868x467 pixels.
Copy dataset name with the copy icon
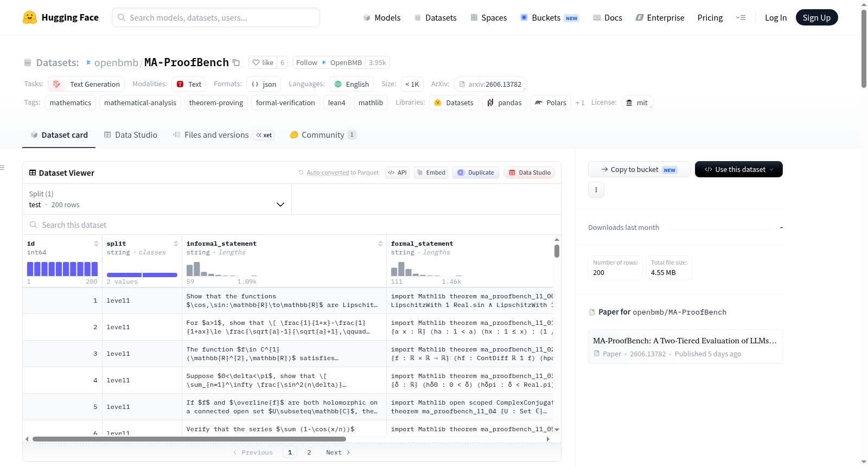coord(236,62)
